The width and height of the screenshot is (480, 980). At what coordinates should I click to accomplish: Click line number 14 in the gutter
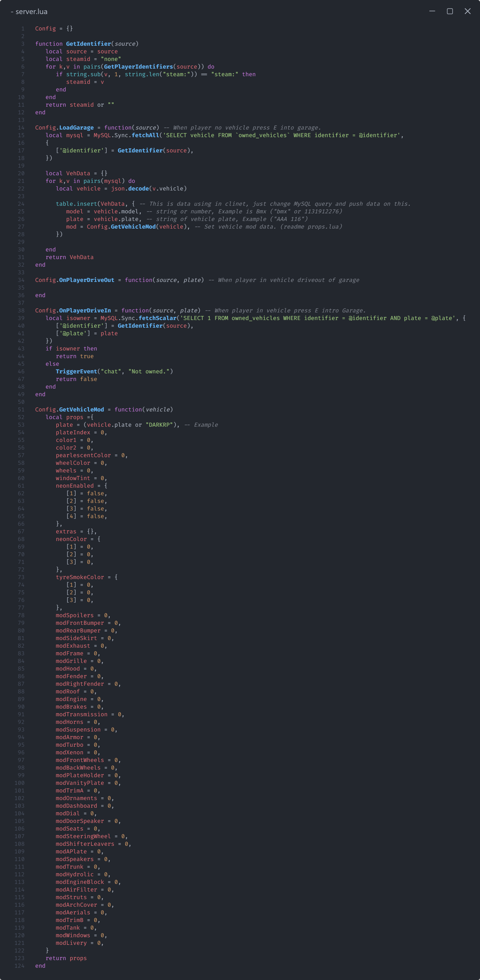[21, 127]
